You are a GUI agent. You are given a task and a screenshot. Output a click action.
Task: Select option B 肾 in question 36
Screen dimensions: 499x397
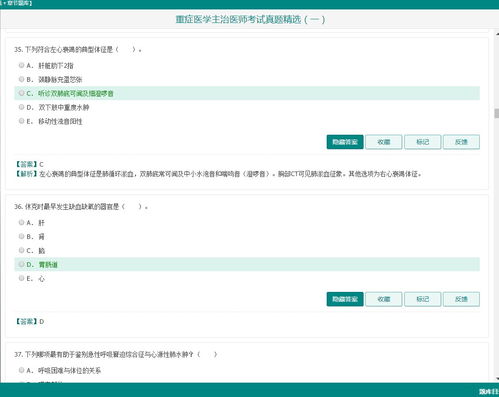point(21,236)
